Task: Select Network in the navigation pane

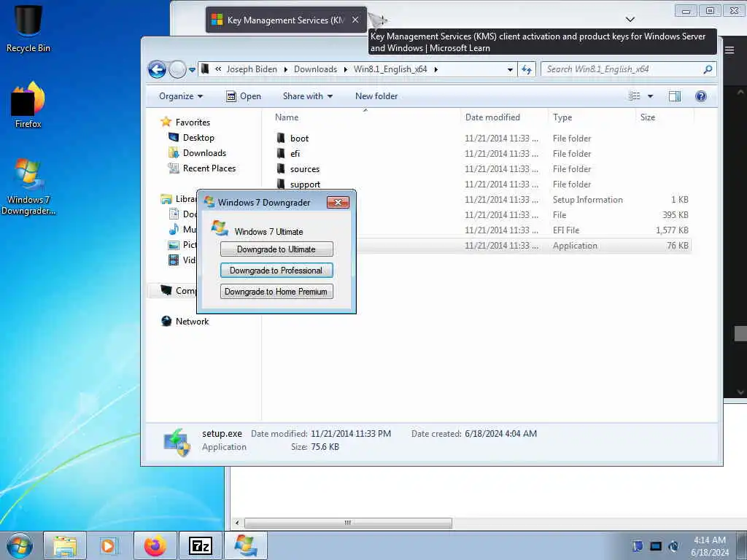Action: coord(192,322)
